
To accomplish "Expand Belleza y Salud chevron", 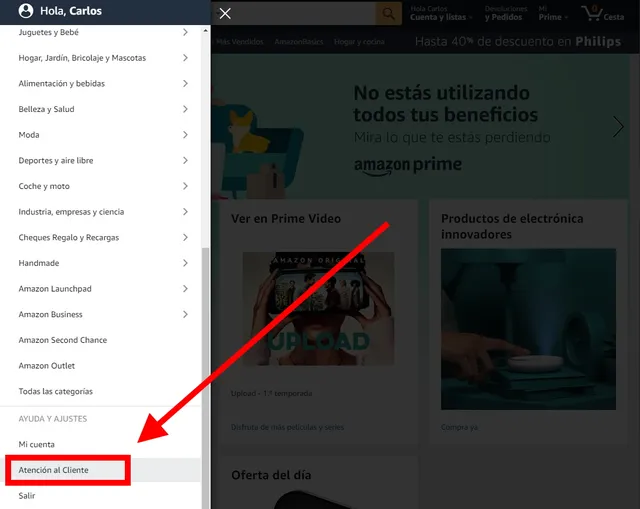I will (x=185, y=109).
